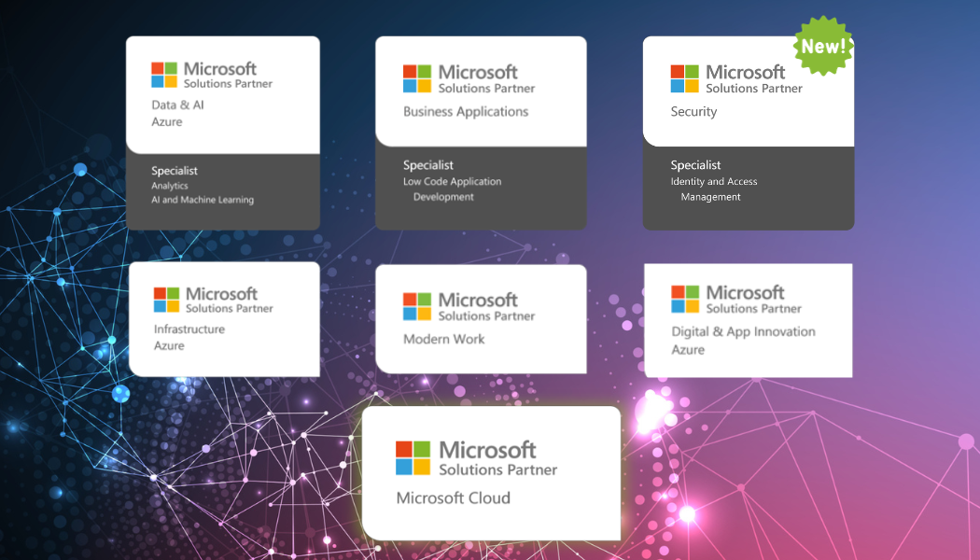This screenshot has width=980, height=560.
Task: Select 'Microsoft' wordmark on Microsoft Cloud card
Action: click(x=487, y=450)
